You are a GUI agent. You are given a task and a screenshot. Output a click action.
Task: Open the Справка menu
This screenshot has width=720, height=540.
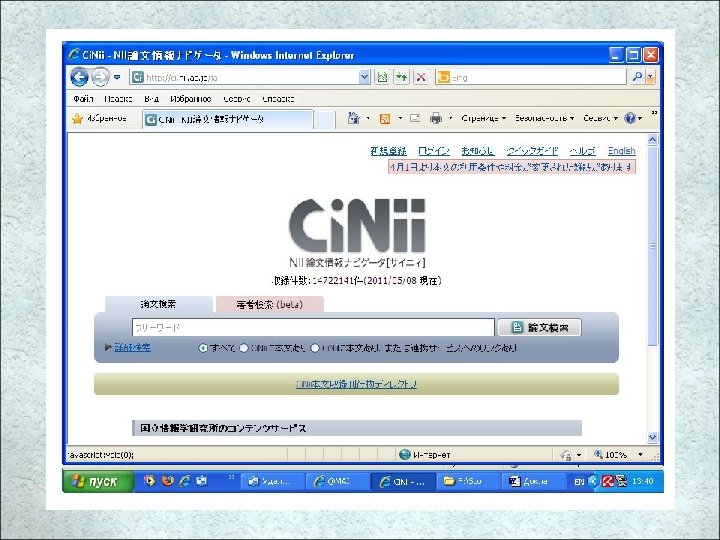(x=278, y=99)
